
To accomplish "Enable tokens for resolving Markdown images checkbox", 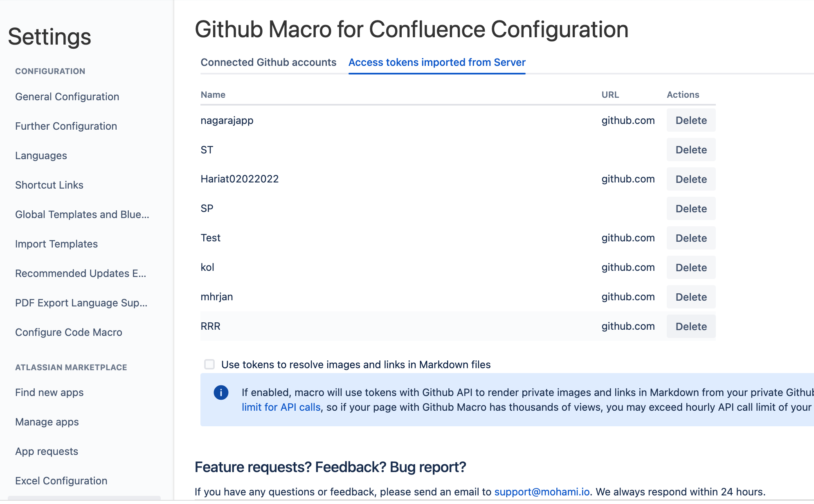I will 209,364.
